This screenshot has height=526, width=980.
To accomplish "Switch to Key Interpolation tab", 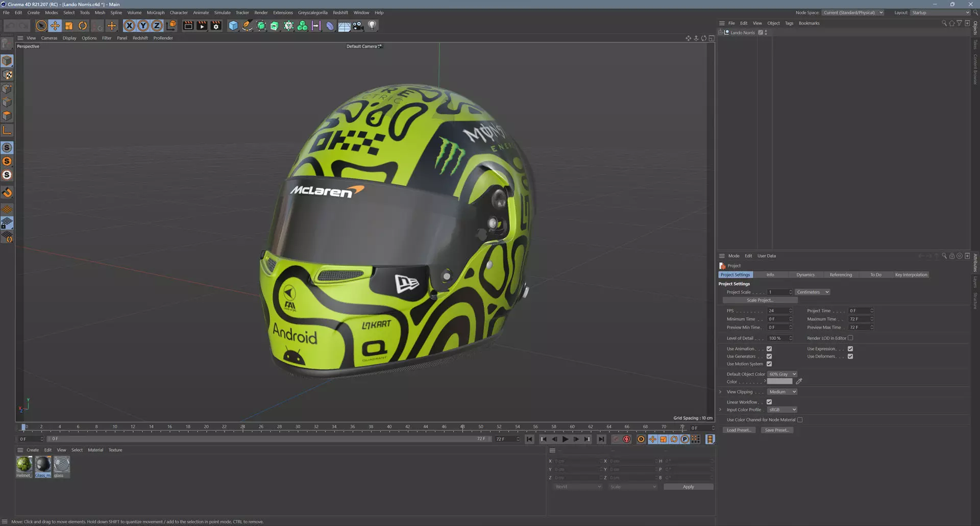I will click(x=911, y=275).
